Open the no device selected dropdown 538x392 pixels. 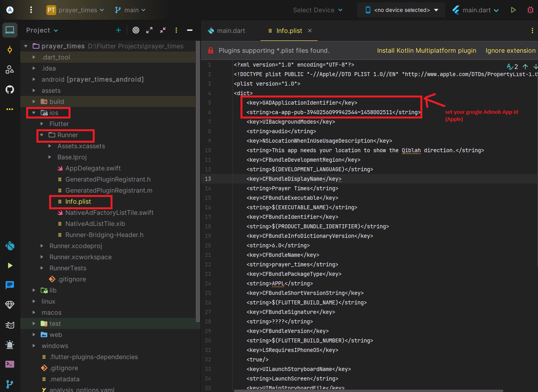tap(402, 10)
